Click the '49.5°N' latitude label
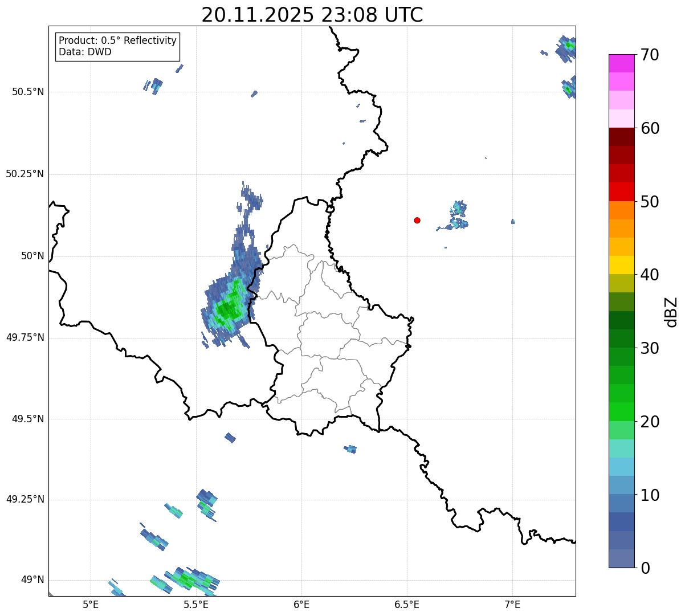 (27, 419)
